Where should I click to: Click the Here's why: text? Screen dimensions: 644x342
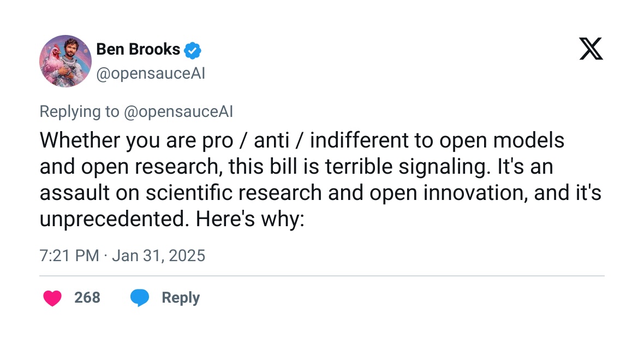pyautogui.click(x=250, y=219)
